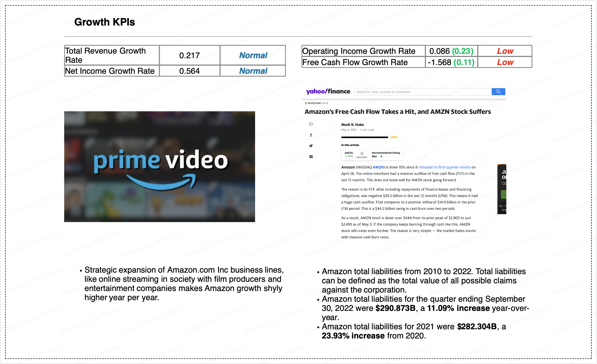Image resolution: width=597 pixels, height=364 pixels.
Task: Click the email share icon
Action: coord(311,156)
